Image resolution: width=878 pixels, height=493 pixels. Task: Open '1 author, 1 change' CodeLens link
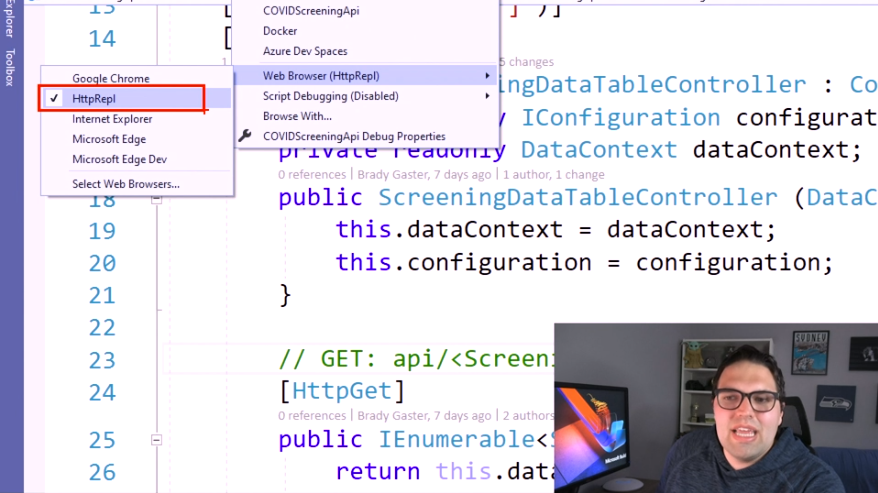tap(553, 174)
